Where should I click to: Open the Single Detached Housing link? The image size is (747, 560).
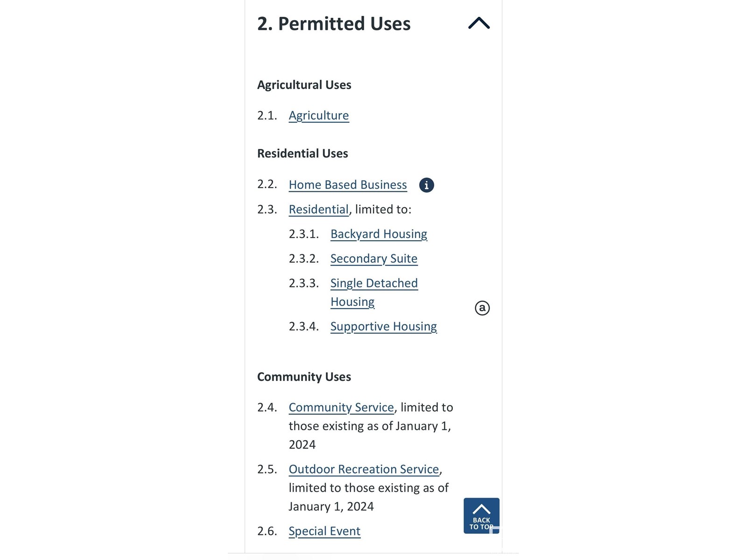(x=374, y=293)
